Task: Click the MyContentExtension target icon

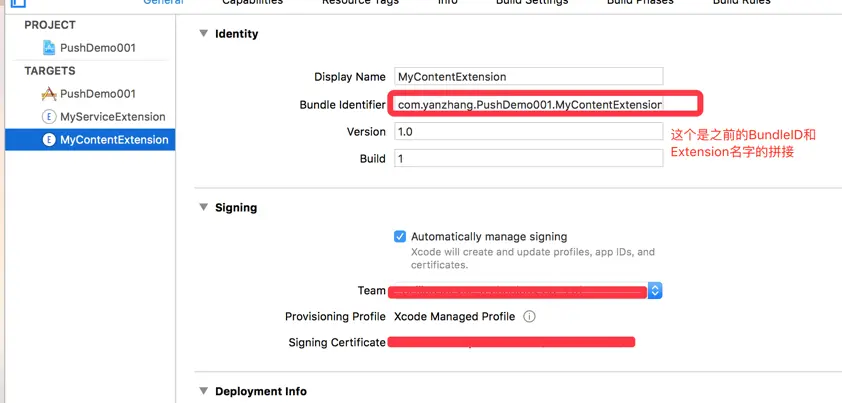Action: point(49,140)
